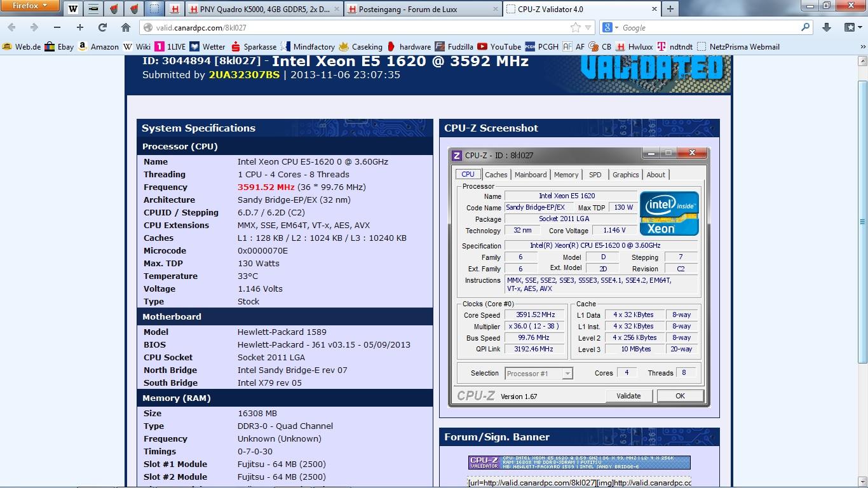Image resolution: width=868 pixels, height=488 pixels.
Task: Click the forum banner URL code box
Action: coord(580,482)
